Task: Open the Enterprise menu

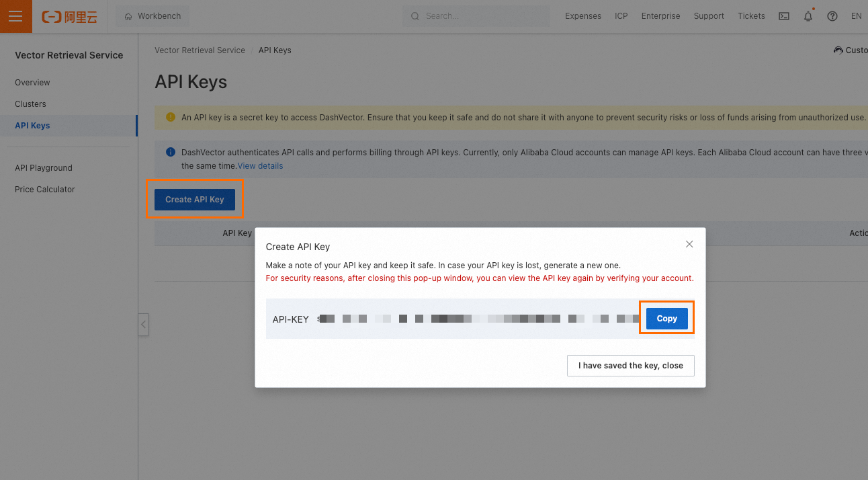Action: pos(660,16)
